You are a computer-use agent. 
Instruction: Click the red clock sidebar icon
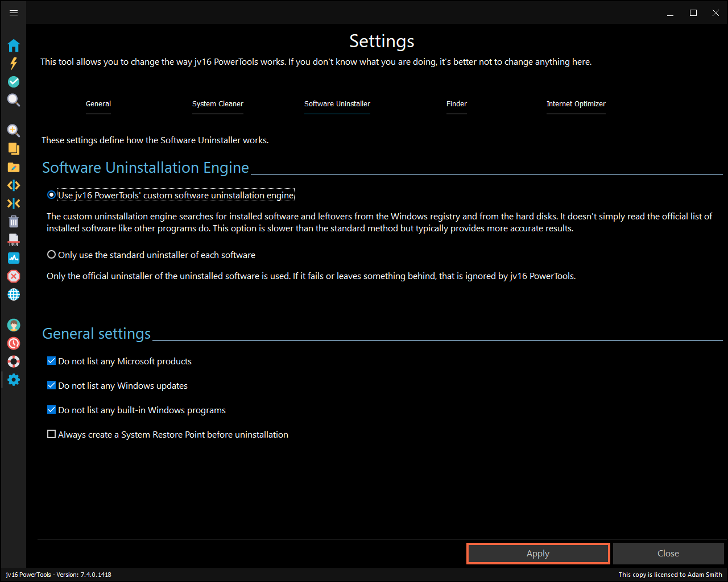(x=14, y=343)
